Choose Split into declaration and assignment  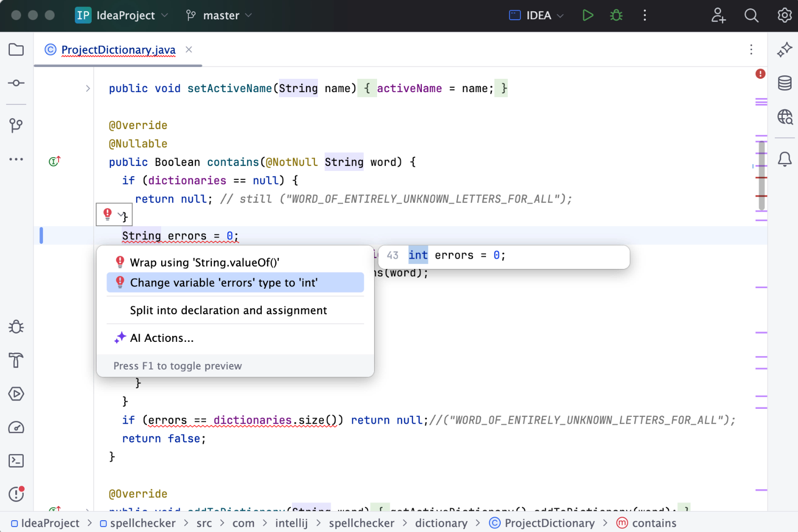coord(235,310)
